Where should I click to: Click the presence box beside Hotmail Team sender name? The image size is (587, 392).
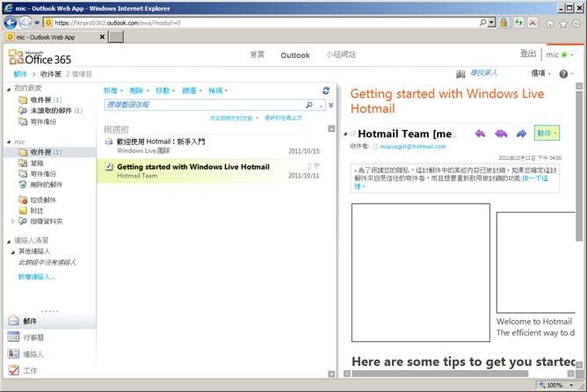pos(353,134)
